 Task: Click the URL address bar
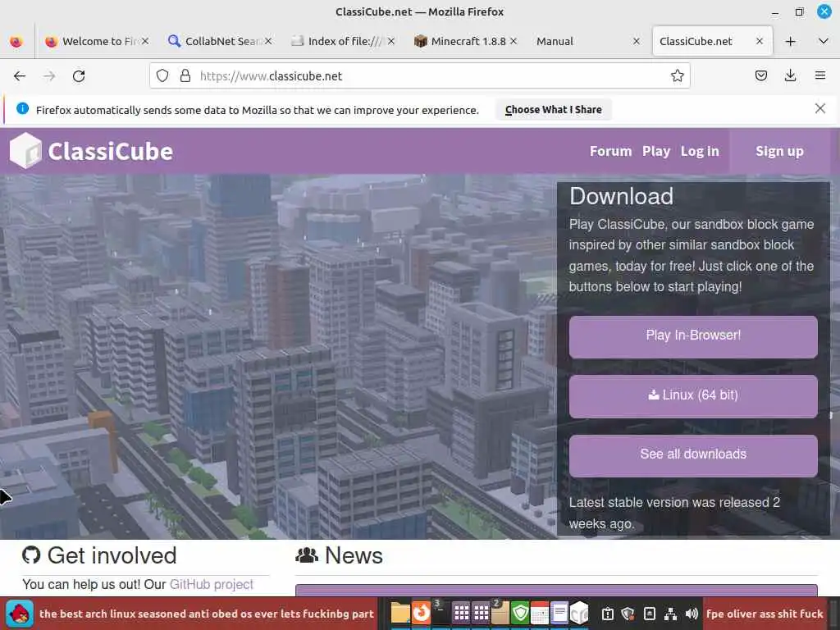click(x=419, y=76)
